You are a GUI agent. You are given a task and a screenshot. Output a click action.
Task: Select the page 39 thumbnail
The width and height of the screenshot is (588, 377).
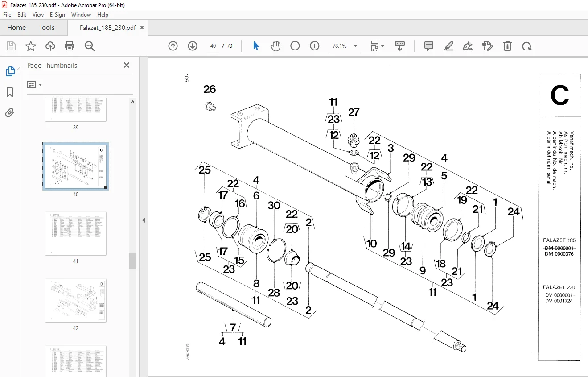(76, 109)
